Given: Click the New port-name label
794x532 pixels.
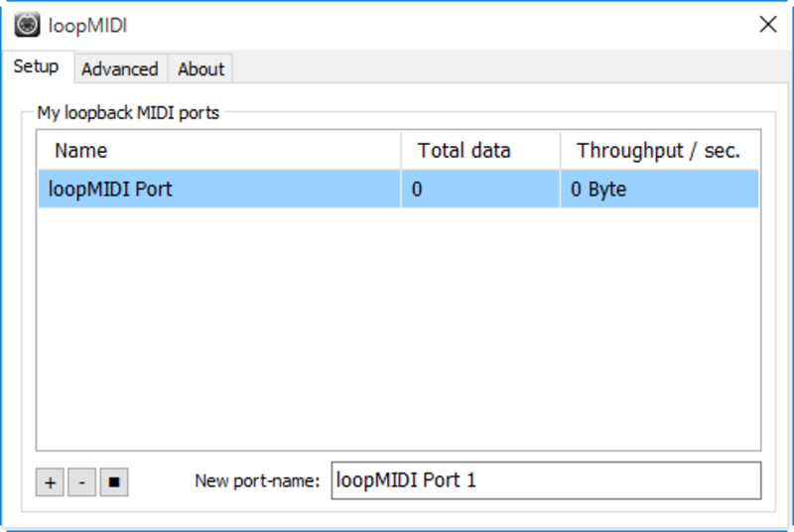Looking at the screenshot, I should pos(257,481).
